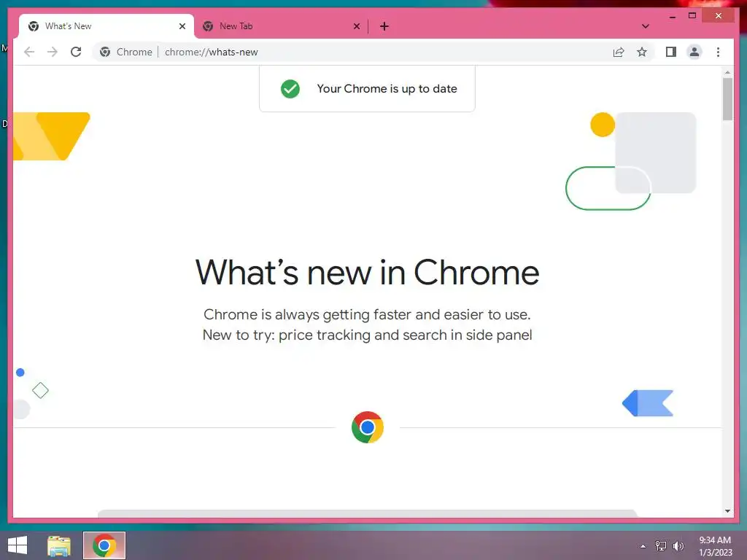747x560 pixels.
Task: Open a new tab with the plus button
Action: (x=384, y=26)
